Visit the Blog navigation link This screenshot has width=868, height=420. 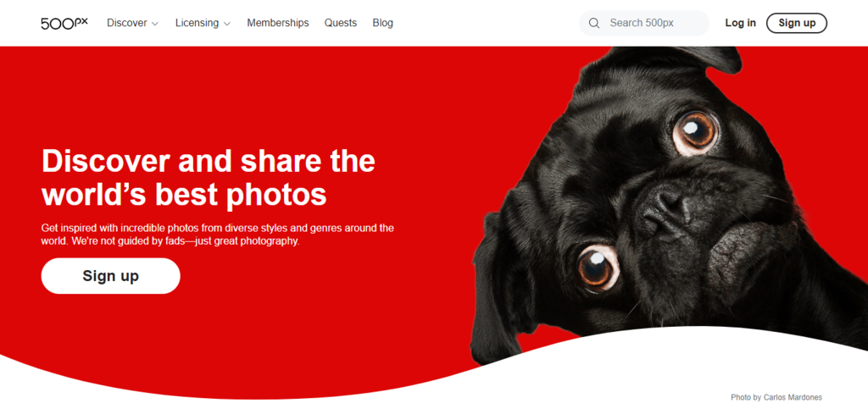pyautogui.click(x=382, y=23)
